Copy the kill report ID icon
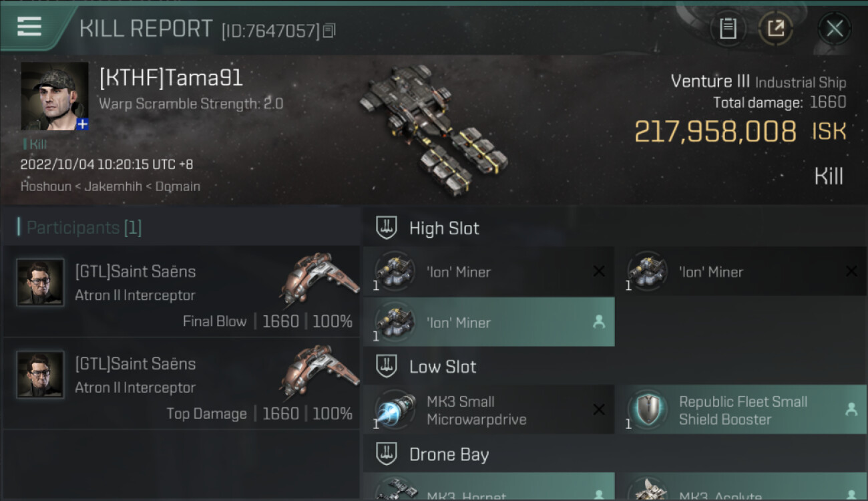Image resolution: width=868 pixels, height=501 pixels. coord(329,31)
